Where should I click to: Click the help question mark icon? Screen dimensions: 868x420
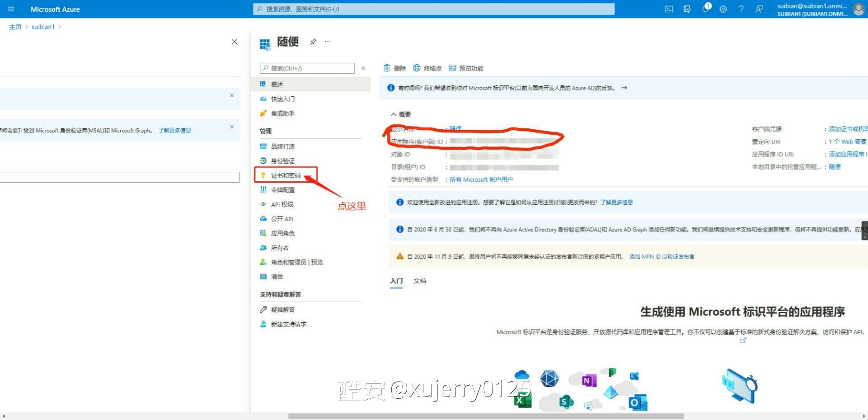(741, 9)
